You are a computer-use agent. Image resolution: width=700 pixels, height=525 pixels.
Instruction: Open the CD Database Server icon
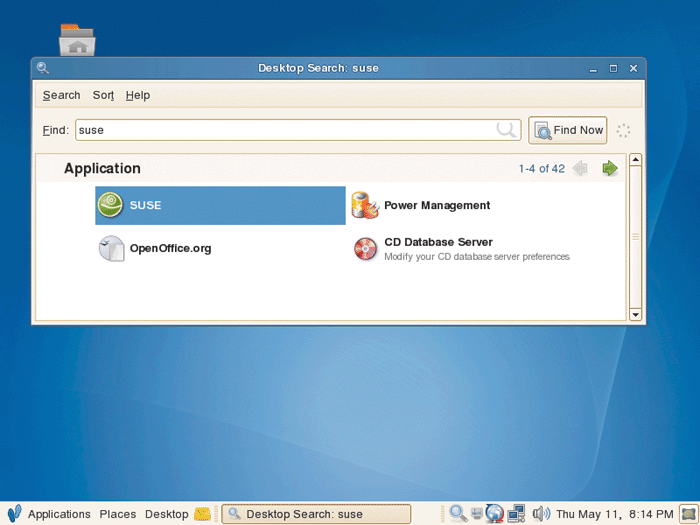point(365,249)
